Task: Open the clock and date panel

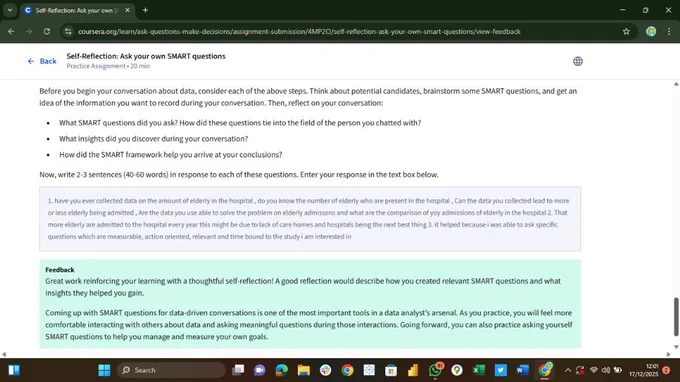Action: [644, 370]
